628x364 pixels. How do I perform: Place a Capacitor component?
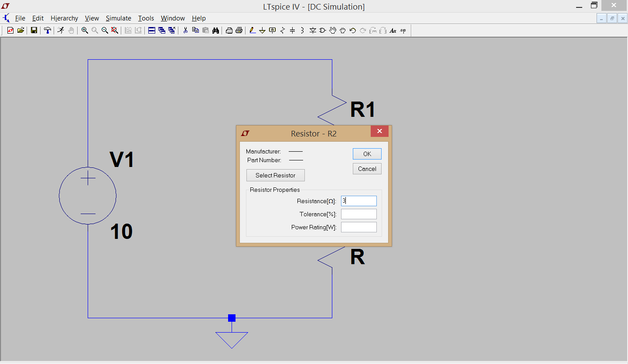click(293, 31)
